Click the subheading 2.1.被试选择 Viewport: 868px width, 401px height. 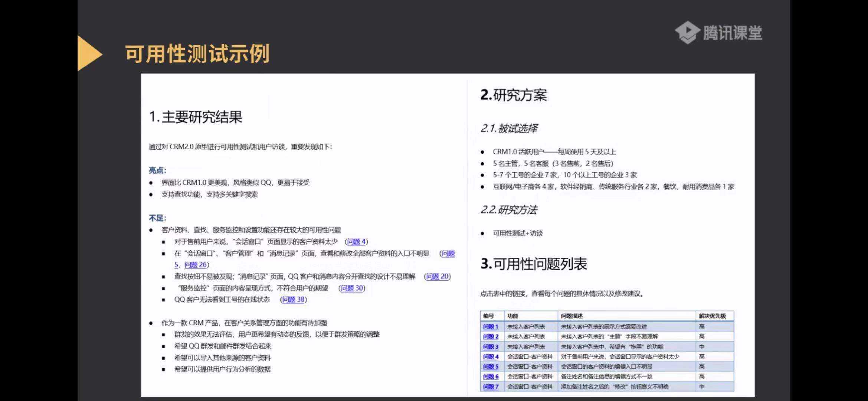pyautogui.click(x=509, y=128)
